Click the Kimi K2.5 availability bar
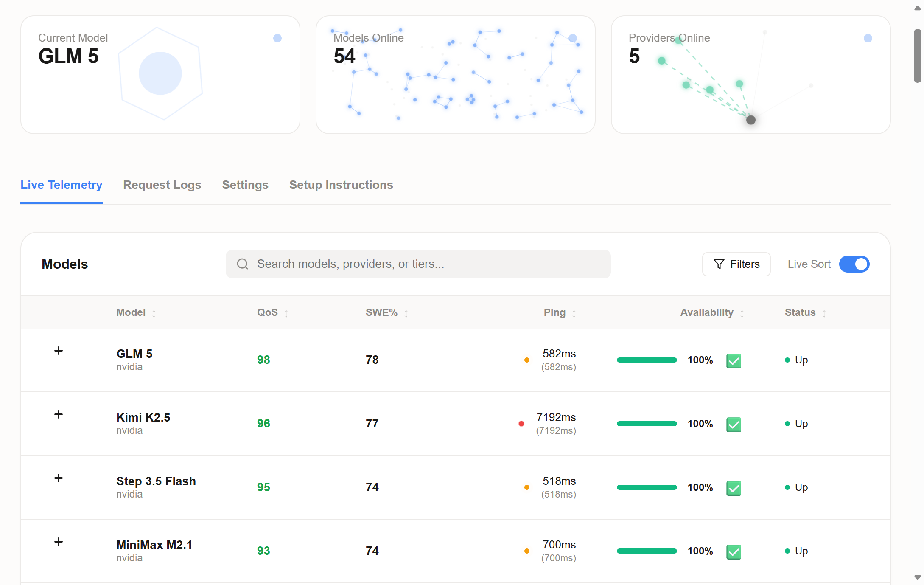 647,424
